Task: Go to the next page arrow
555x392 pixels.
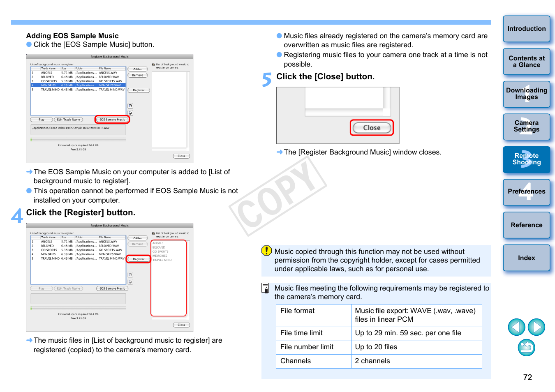Action: pyautogui.click(x=536, y=327)
